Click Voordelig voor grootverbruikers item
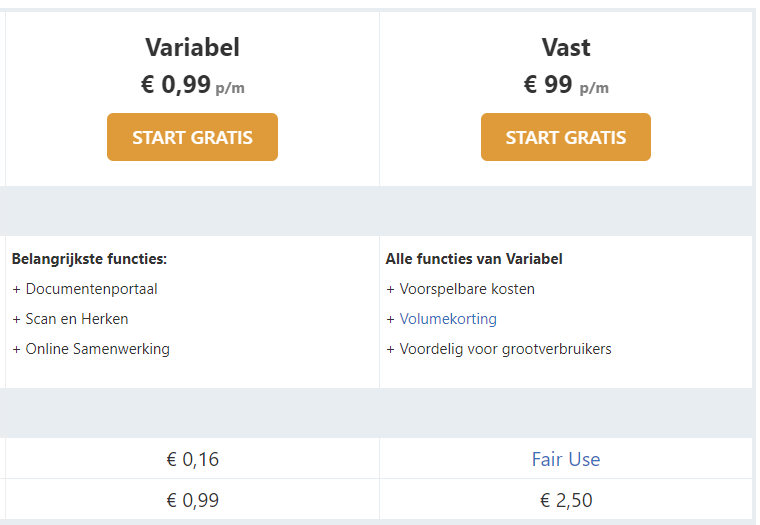Screen dimensions: 760x525 coord(505,349)
